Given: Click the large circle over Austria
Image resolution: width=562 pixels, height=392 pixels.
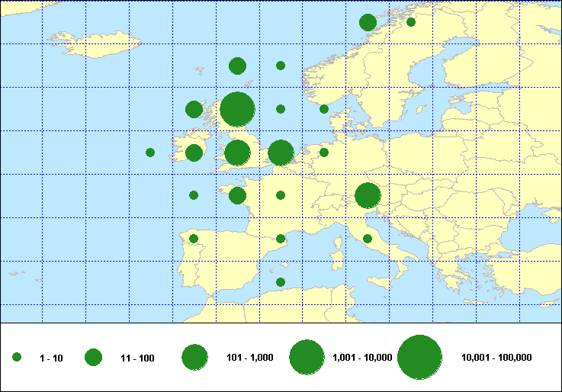Looking at the screenshot, I should [x=368, y=196].
